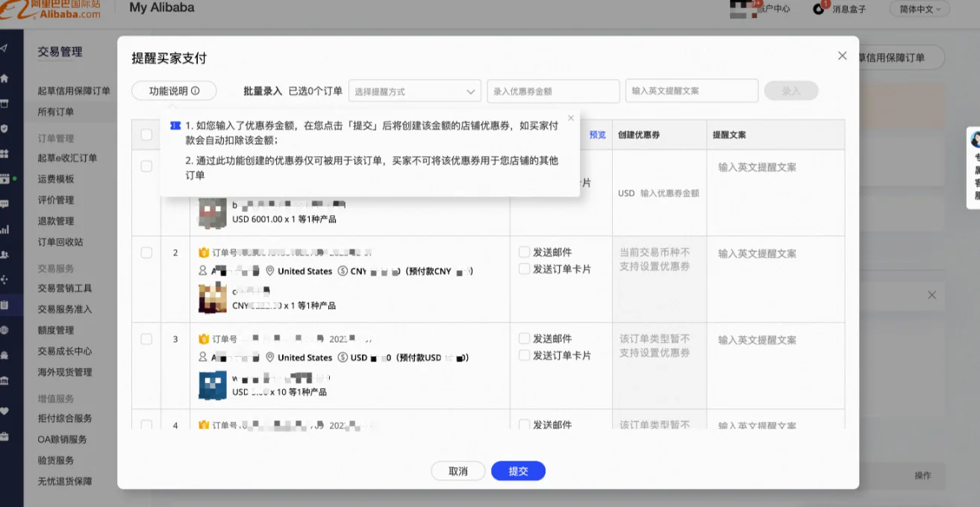Viewport: 980px width, 507px height.
Task: Check the first order row checkbox
Action: [x=146, y=167]
